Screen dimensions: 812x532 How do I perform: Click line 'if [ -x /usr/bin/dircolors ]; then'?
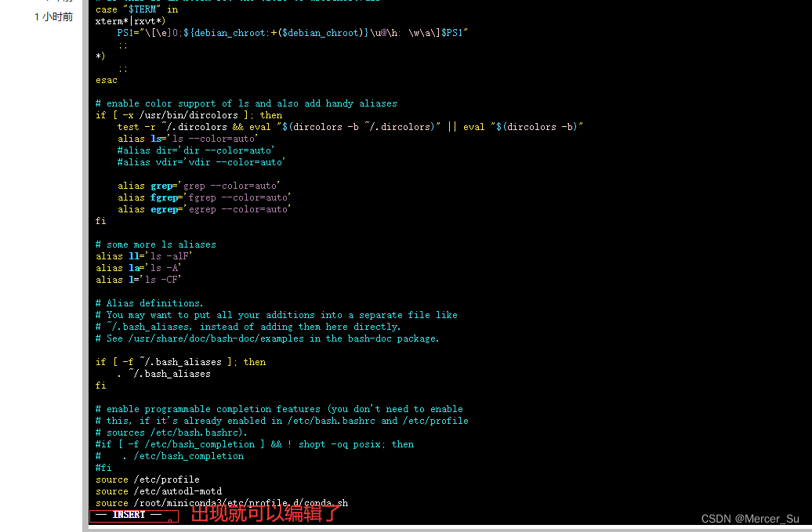pos(188,115)
